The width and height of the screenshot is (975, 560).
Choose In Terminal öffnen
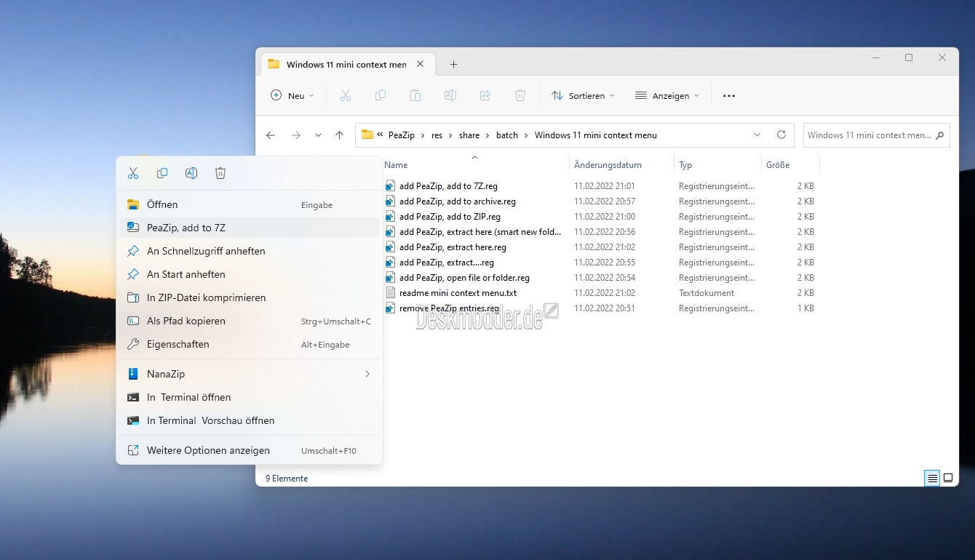249,397
